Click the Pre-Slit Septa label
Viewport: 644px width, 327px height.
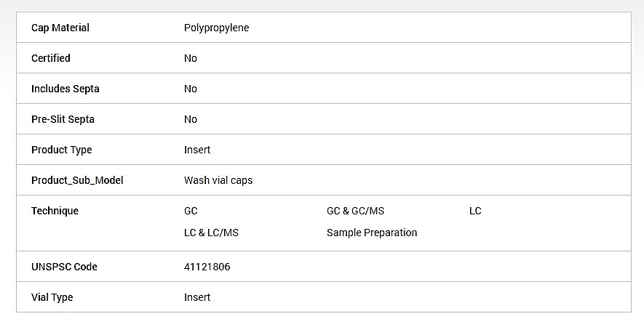point(63,119)
